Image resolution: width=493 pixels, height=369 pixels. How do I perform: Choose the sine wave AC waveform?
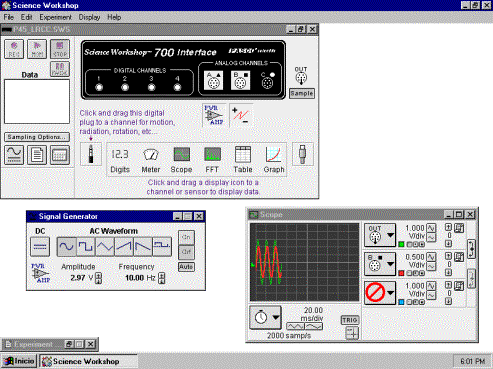pos(67,247)
